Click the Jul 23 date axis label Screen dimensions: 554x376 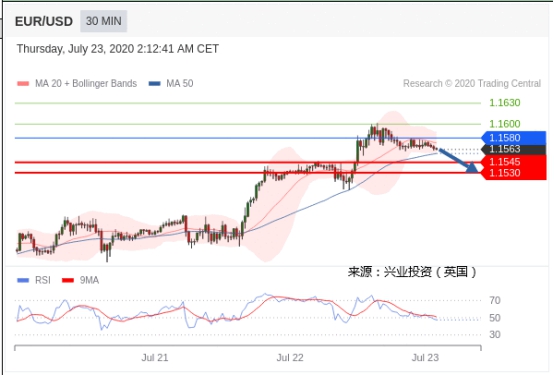[425, 358]
